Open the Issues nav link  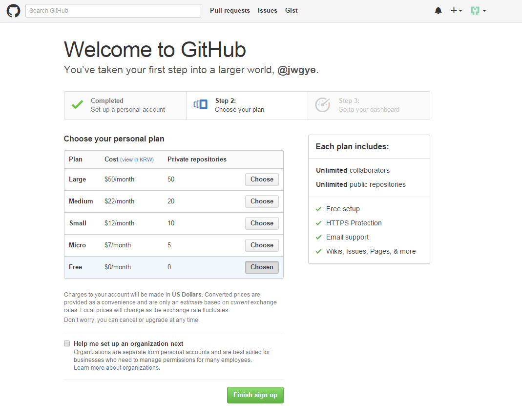[x=267, y=11]
